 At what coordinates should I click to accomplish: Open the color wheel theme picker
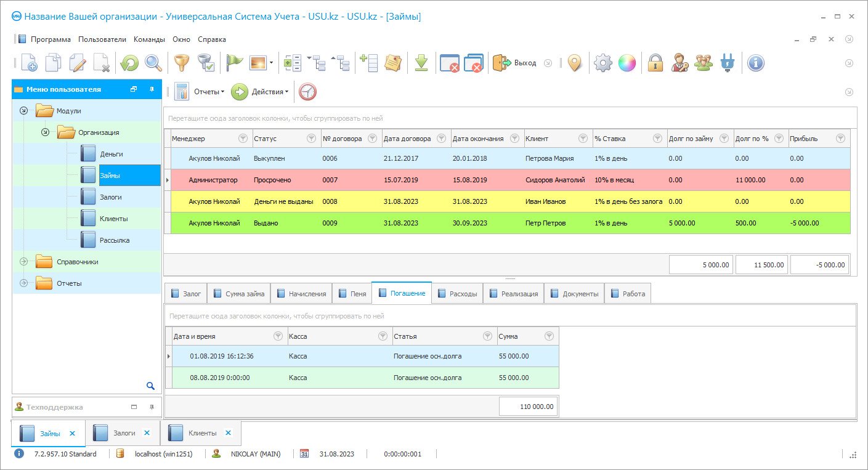click(627, 63)
